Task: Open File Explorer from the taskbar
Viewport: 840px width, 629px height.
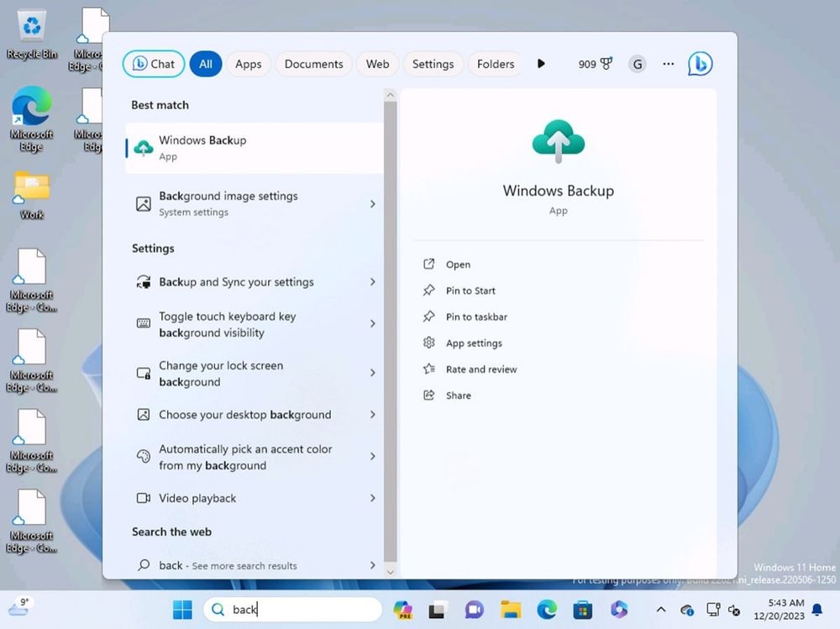Action: coord(511,609)
